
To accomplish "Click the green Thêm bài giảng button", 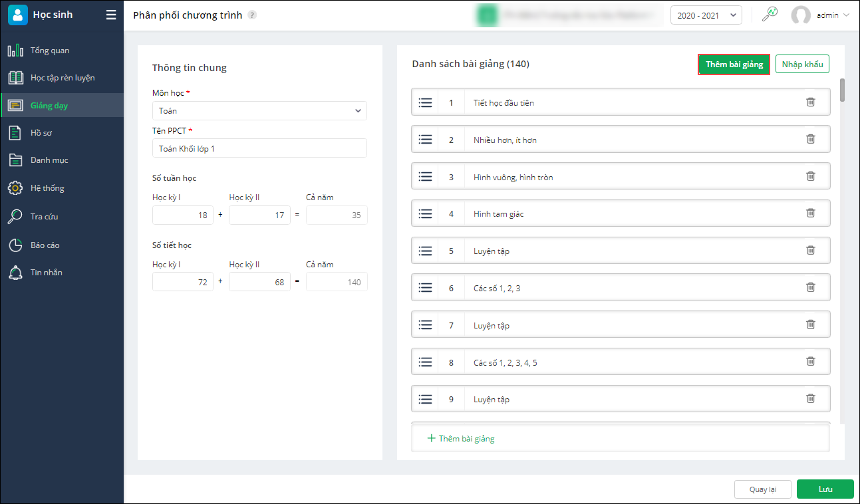I will (734, 64).
